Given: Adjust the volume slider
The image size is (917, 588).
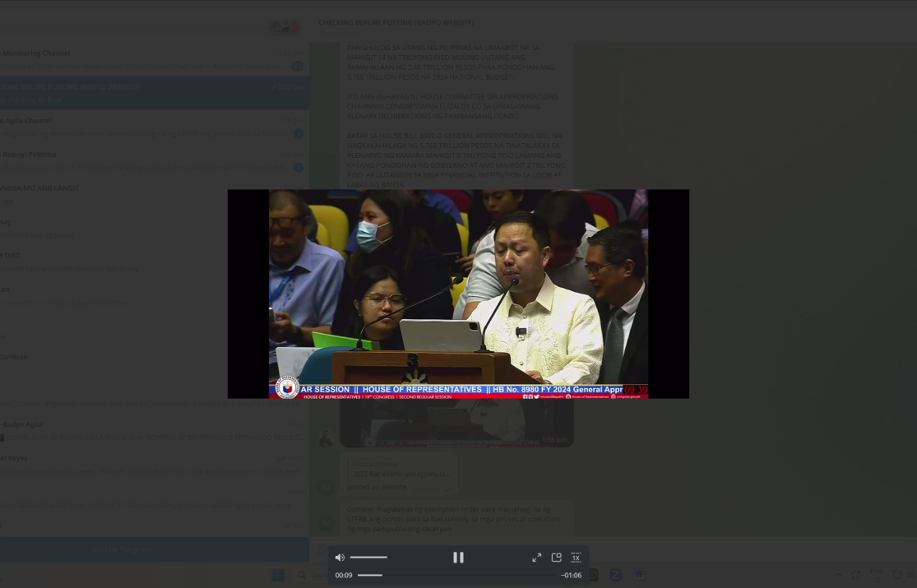Looking at the screenshot, I should point(368,558).
